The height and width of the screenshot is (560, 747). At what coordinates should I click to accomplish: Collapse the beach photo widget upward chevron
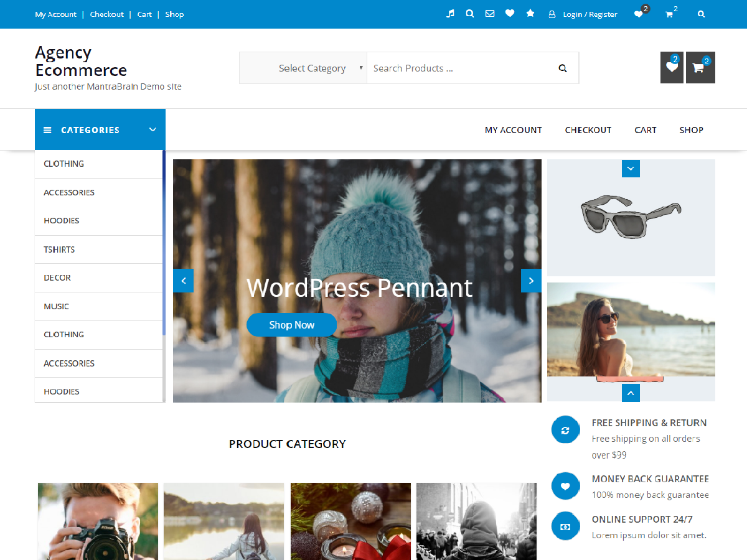pyautogui.click(x=630, y=393)
